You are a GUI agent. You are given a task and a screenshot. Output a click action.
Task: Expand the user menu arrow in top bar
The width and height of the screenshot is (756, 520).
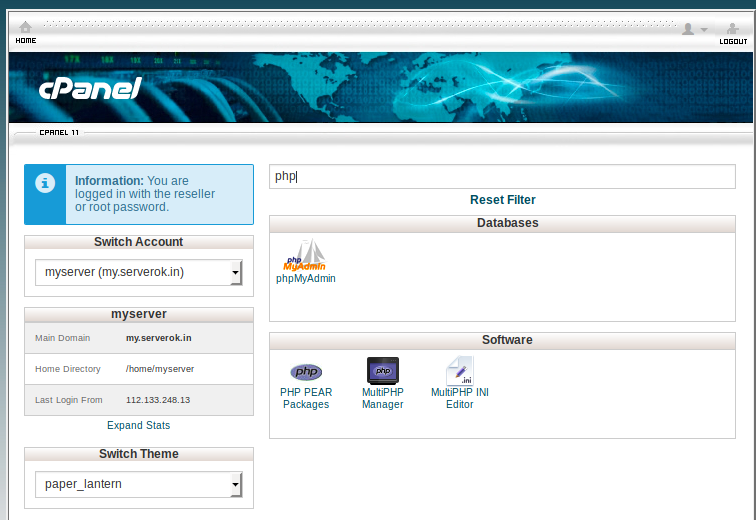point(704,30)
